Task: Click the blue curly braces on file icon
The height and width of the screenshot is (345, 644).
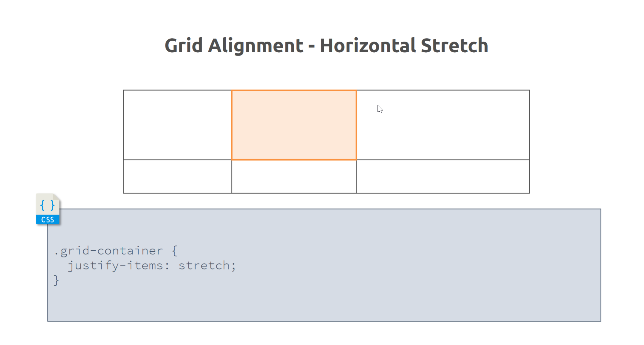Action: pyautogui.click(x=47, y=205)
